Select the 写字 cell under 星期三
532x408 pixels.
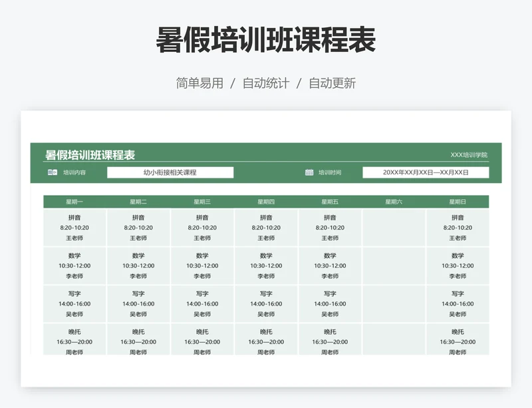[x=202, y=304]
